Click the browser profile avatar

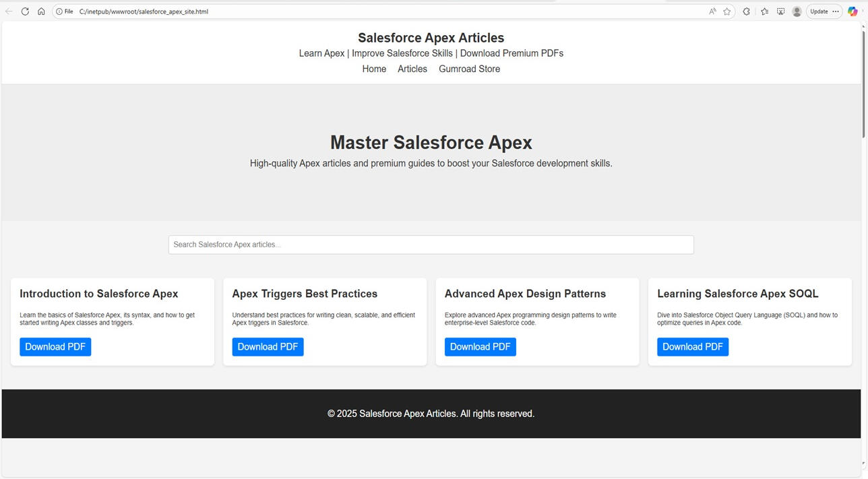797,11
